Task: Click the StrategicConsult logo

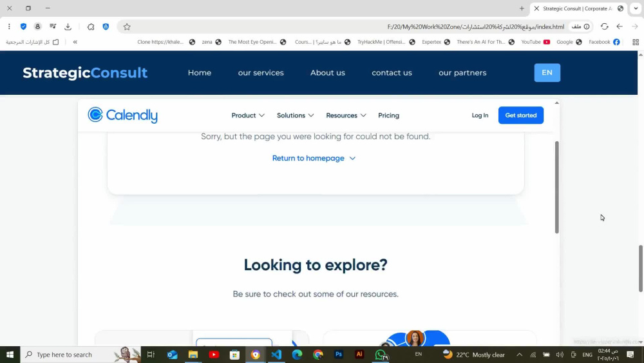Action: pyautogui.click(x=85, y=73)
